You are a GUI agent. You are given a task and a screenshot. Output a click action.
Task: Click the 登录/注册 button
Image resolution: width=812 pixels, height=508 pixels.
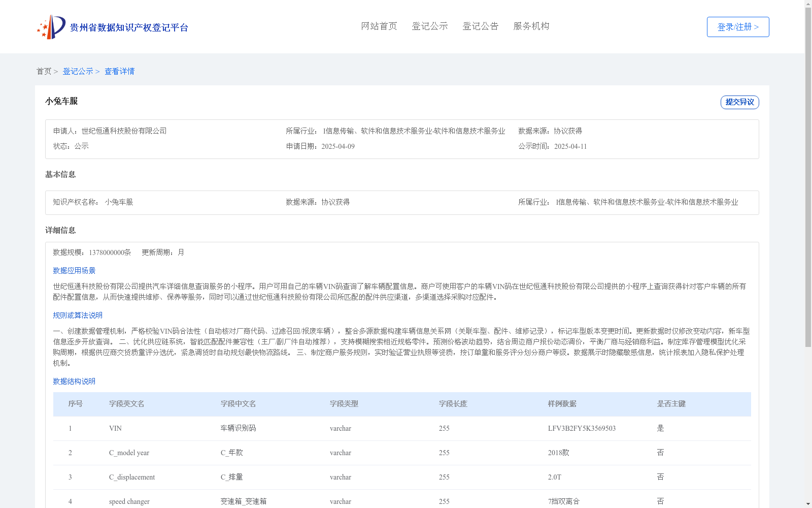(x=738, y=27)
